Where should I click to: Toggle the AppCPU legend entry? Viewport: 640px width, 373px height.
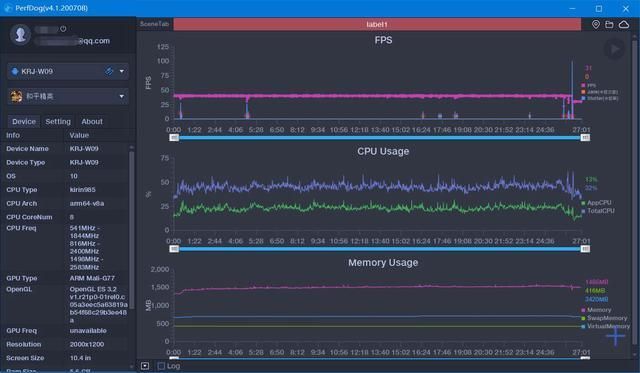pos(596,202)
